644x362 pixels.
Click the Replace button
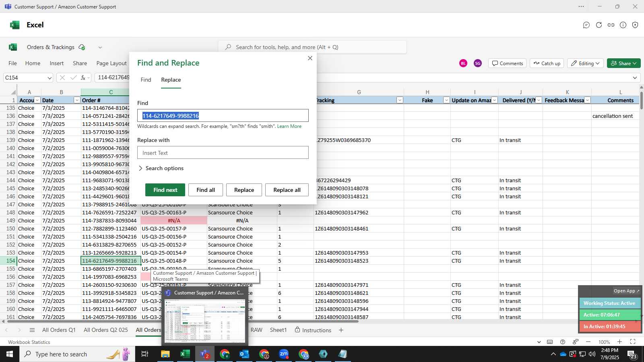point(244,190)
